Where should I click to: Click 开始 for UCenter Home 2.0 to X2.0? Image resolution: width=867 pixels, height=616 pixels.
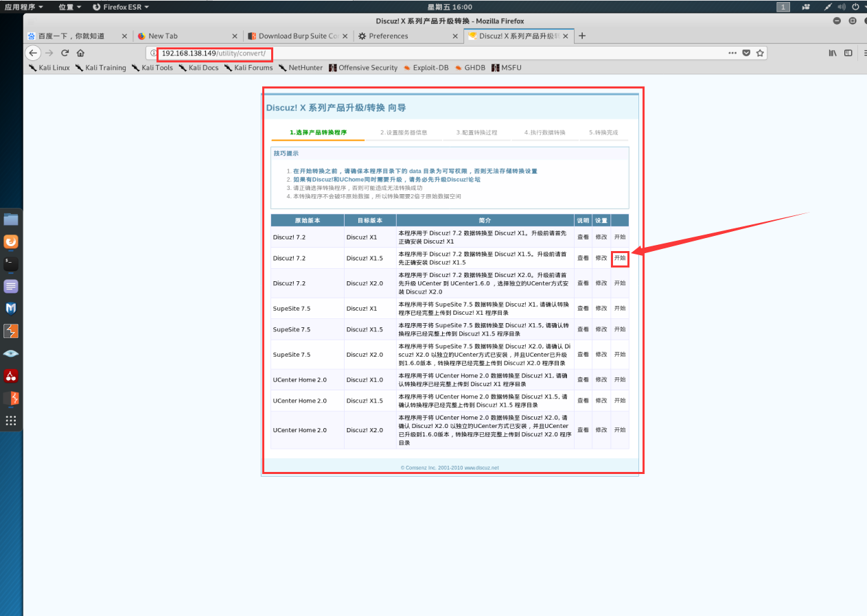620,429
